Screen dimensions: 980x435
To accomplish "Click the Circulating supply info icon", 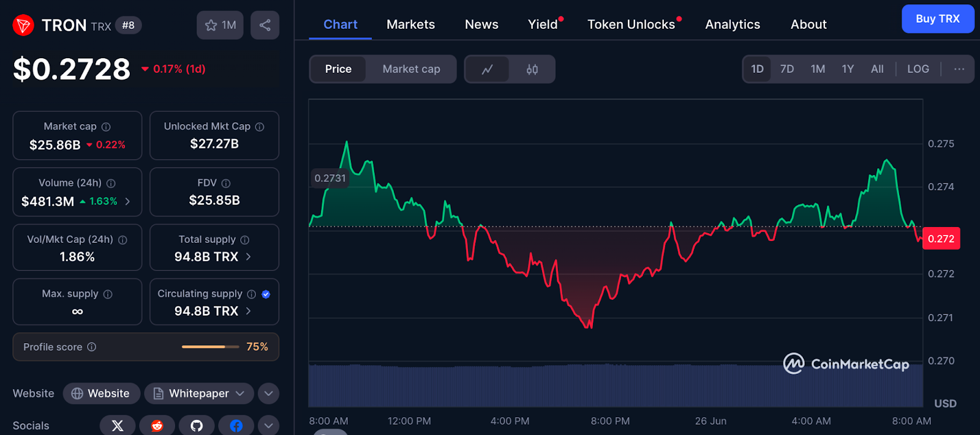I will coord(251,294).
